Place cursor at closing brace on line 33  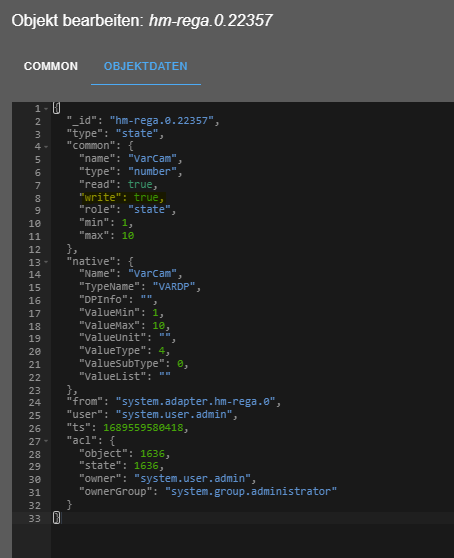(x=56, y=518)
